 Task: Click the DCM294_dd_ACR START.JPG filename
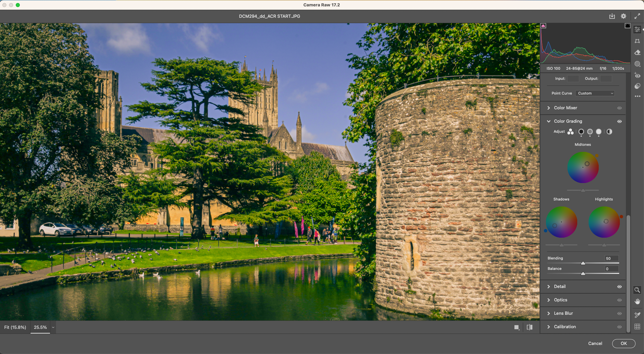click(x=269, y=16)
